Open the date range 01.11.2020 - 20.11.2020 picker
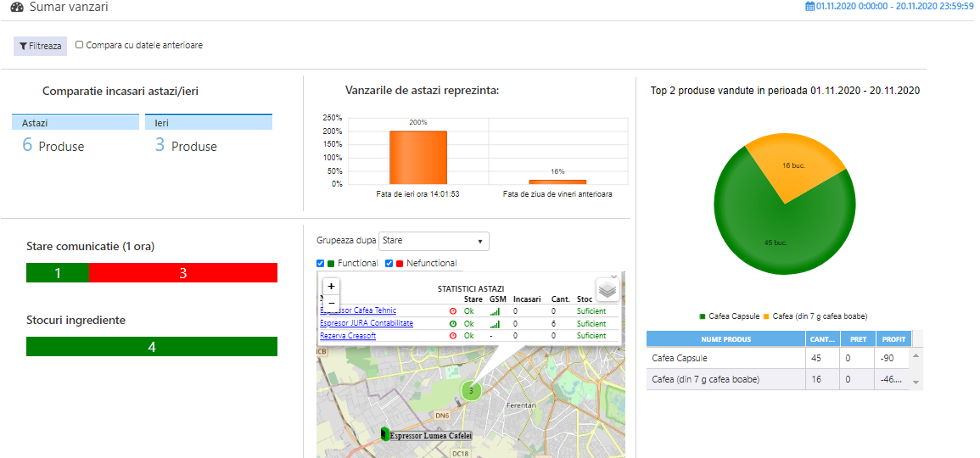This screenshot has width=980, height=458. 894,6
